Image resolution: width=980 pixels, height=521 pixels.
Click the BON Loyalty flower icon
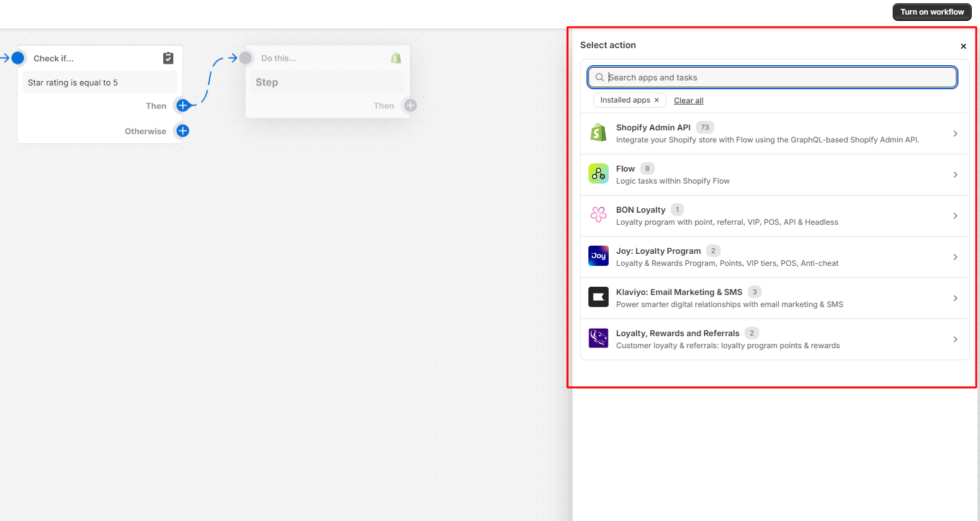599,215
